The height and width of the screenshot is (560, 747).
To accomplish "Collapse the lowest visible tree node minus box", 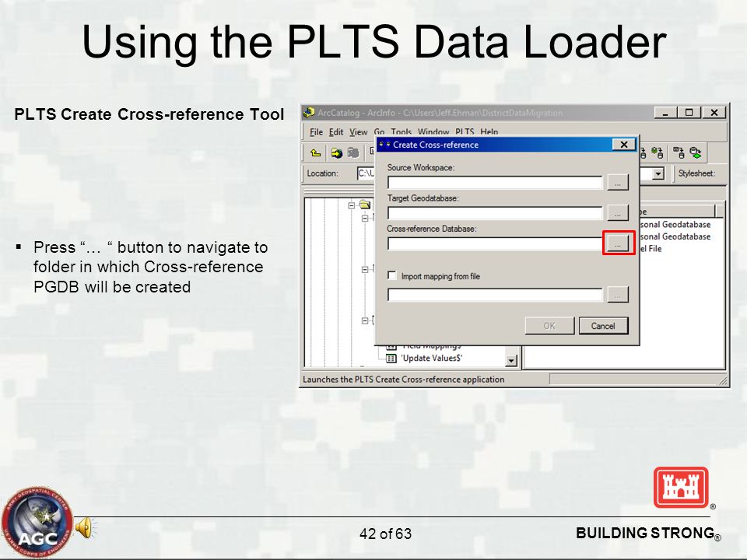I will click(x=365, y=320).
